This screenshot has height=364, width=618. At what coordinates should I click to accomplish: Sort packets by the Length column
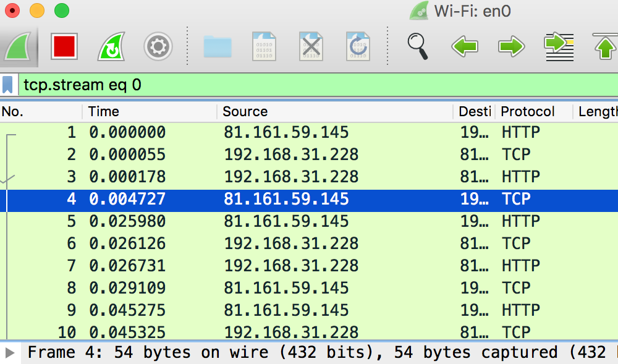(596, 112)
